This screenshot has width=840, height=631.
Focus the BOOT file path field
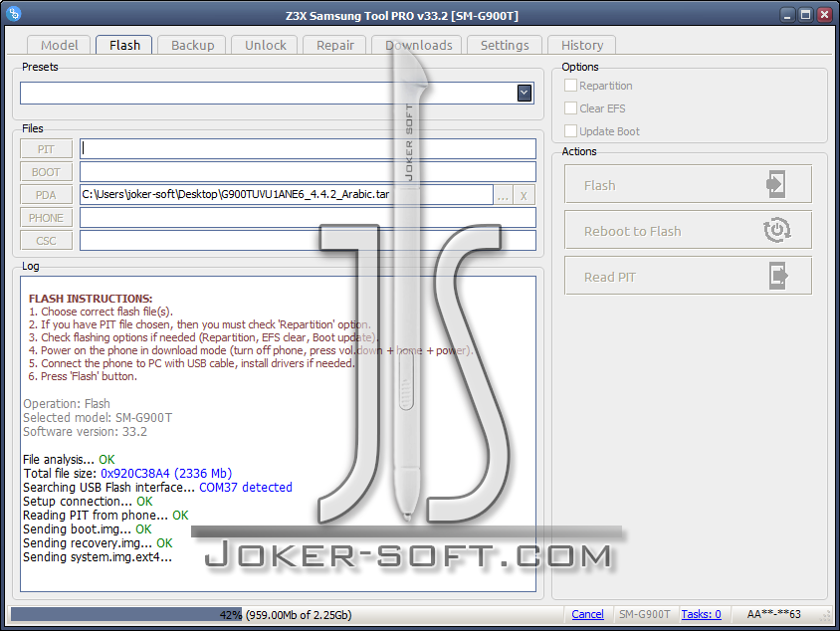pyautogui.click(x=308, y=172)
